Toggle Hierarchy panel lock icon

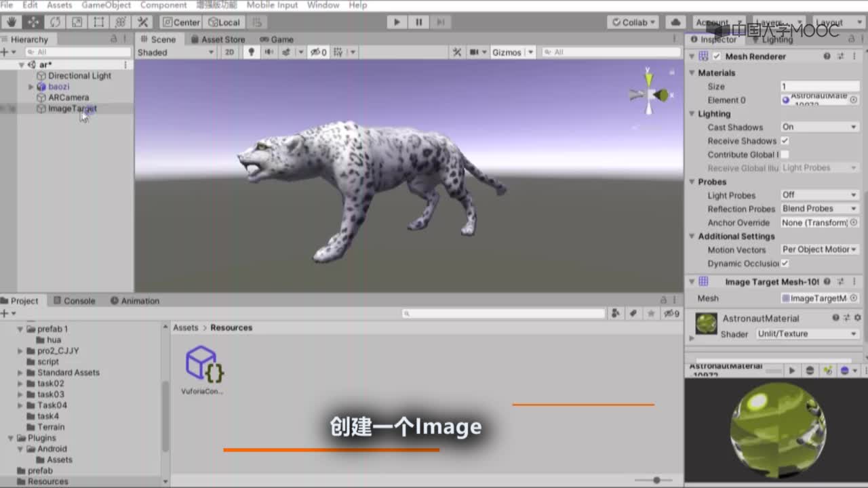(x=114, y=39)
